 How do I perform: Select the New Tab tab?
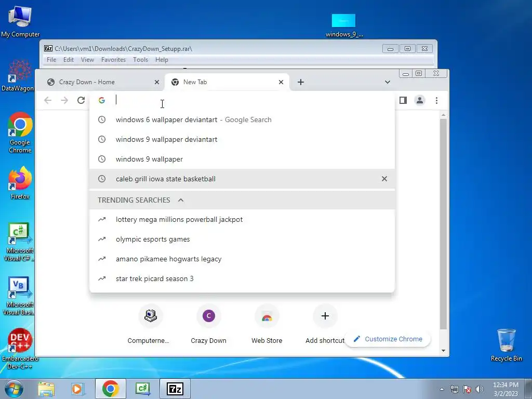tap(227, 82)
